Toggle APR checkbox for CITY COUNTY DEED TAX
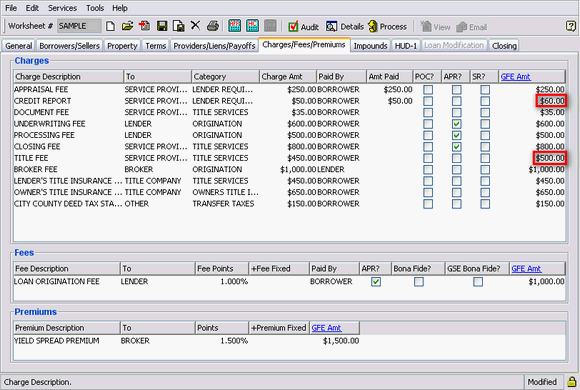This screenshot has height=390, width=580. (x=457, y=204)
